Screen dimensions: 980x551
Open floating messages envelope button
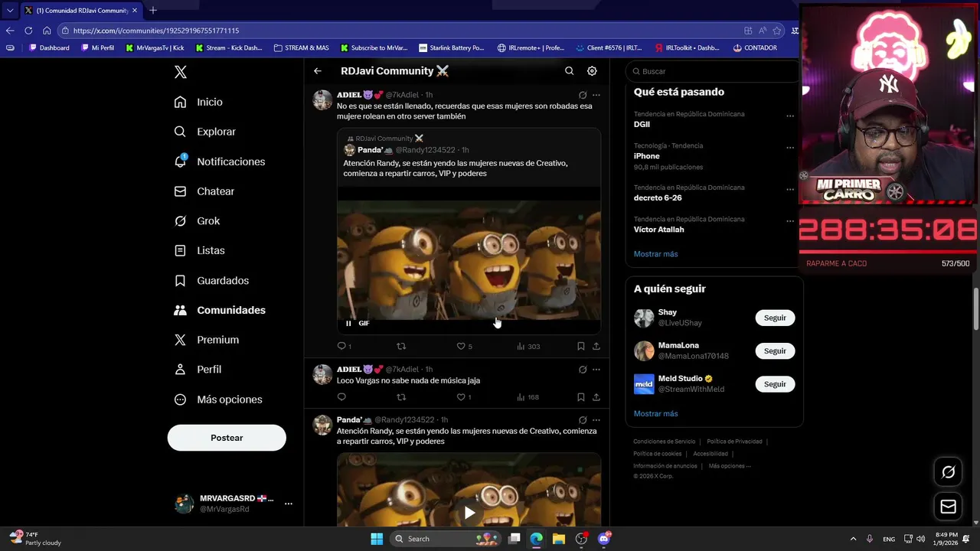(948, 507)
